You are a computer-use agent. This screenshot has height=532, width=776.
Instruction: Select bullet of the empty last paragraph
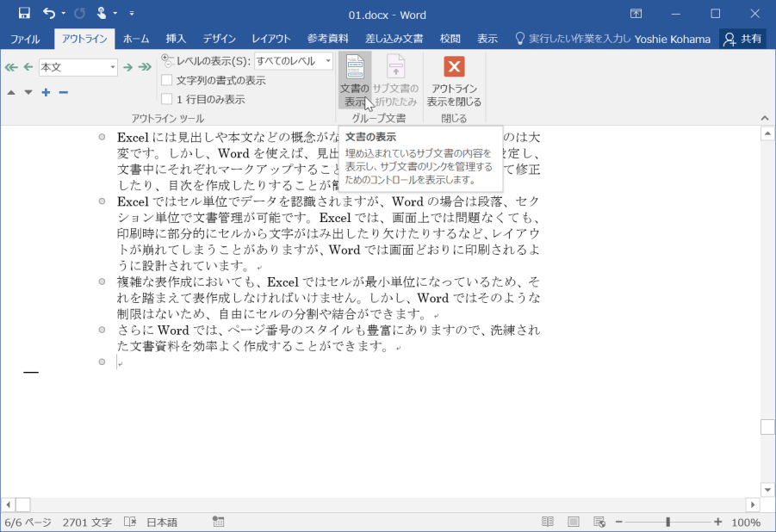tap(102, 362)
